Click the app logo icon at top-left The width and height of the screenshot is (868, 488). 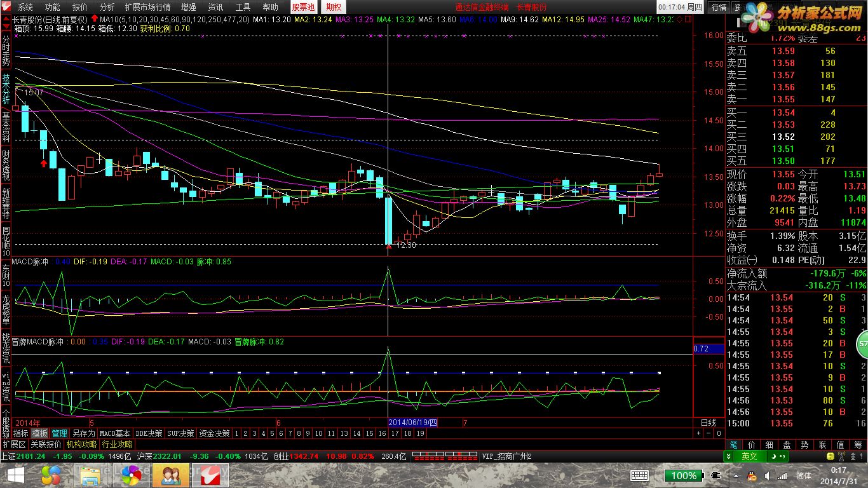pyautogui.click(x=7, y=7)
